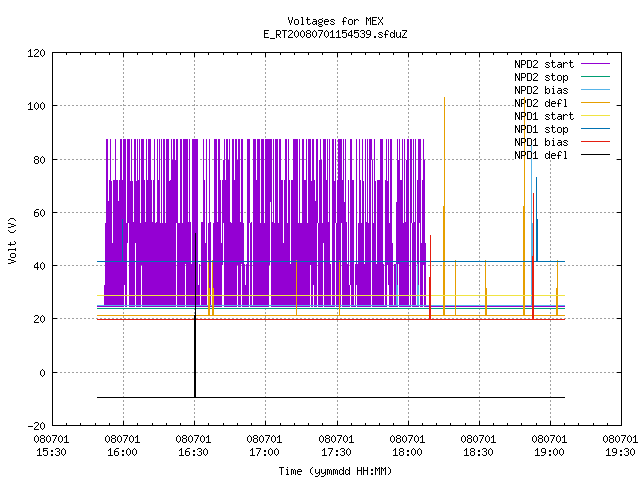Click the red NPD1 bias legend line

(x=595, y=142)
